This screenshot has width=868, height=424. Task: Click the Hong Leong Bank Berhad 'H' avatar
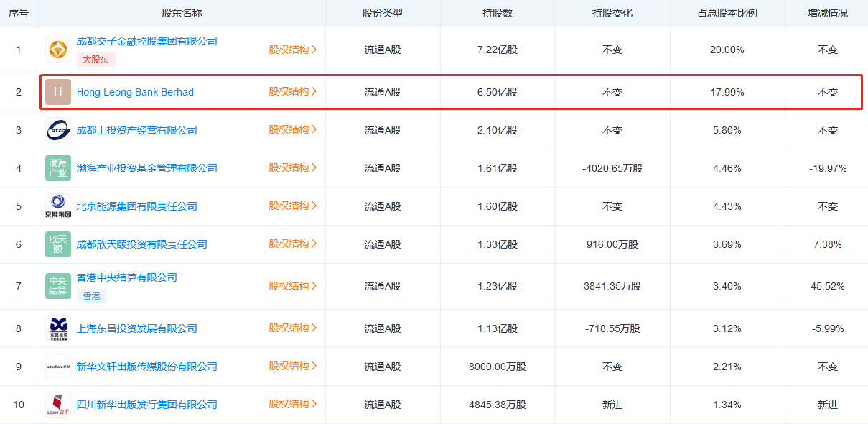point(58,92)
